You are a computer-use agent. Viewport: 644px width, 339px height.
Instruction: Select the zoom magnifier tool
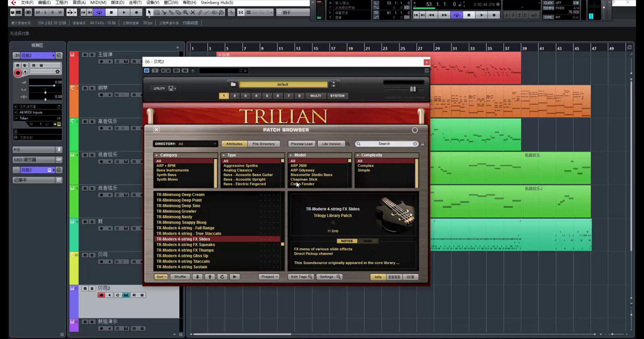coord(185,12)
